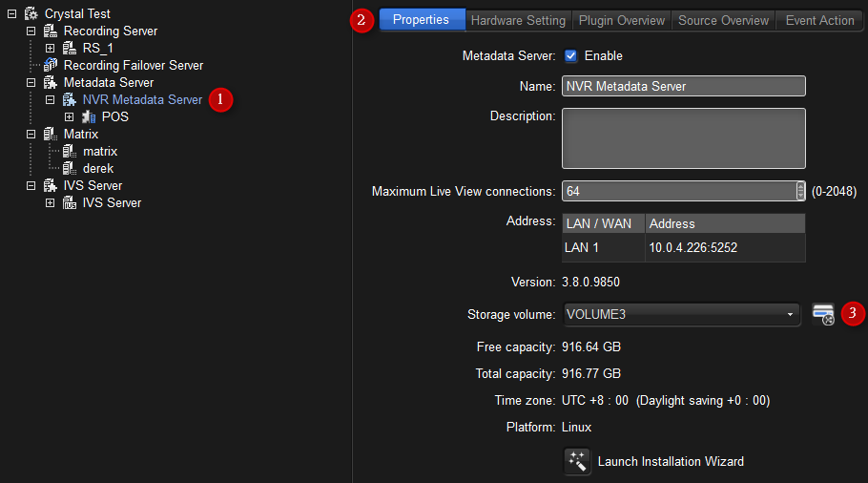868x483 pixels.
Task: Click the IVS Server child node icon
Action: 70,202
